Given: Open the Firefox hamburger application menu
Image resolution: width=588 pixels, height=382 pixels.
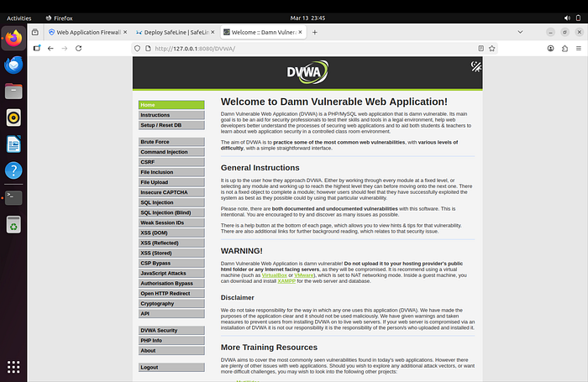Looking at the screenshot, I should [579, 49].
